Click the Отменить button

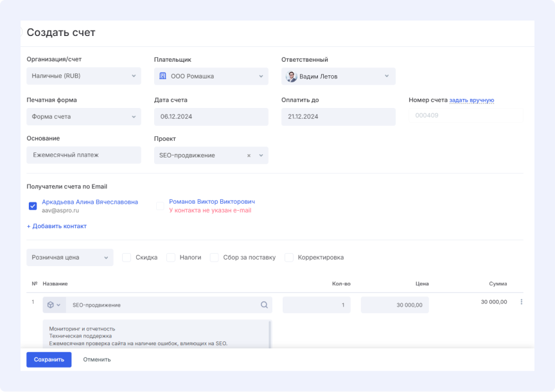(97, 360)
